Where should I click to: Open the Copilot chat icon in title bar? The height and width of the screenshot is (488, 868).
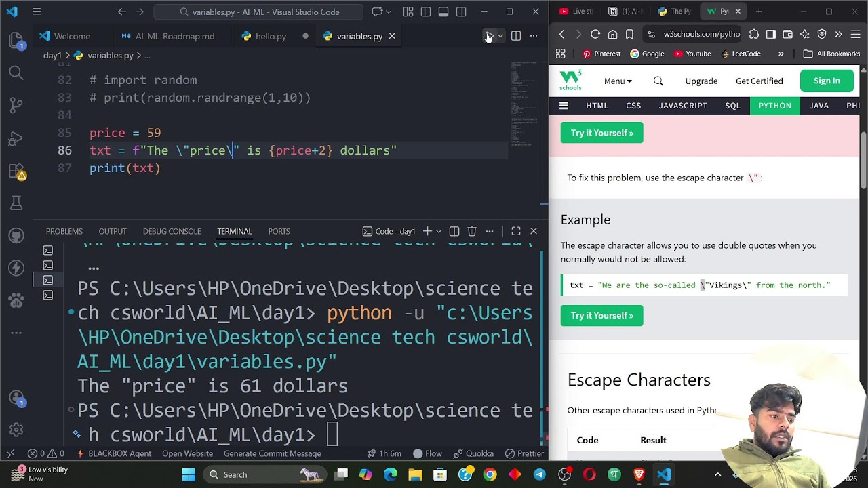coord(378,12)
